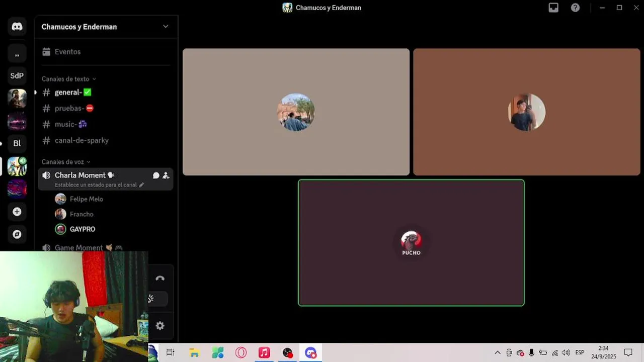This screenshot has height=362, width=644.
Task: Collapse the 'Canales de voz' category
Action: click(66, 162)
